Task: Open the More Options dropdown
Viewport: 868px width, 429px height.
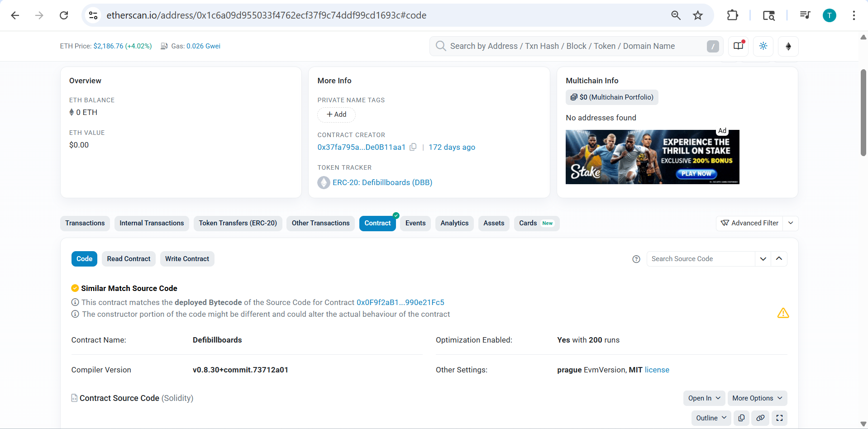Action: [x=757, y=398]
